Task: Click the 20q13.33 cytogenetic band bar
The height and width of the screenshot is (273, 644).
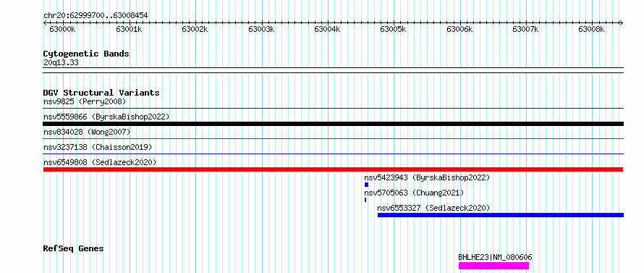Action: pos(333,70)
